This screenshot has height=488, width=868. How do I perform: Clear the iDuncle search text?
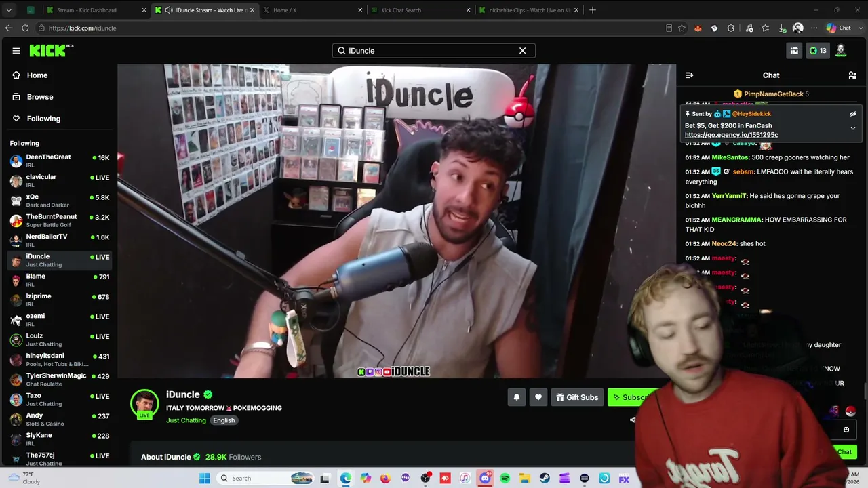pyautogui.click(x=522, y=51)
